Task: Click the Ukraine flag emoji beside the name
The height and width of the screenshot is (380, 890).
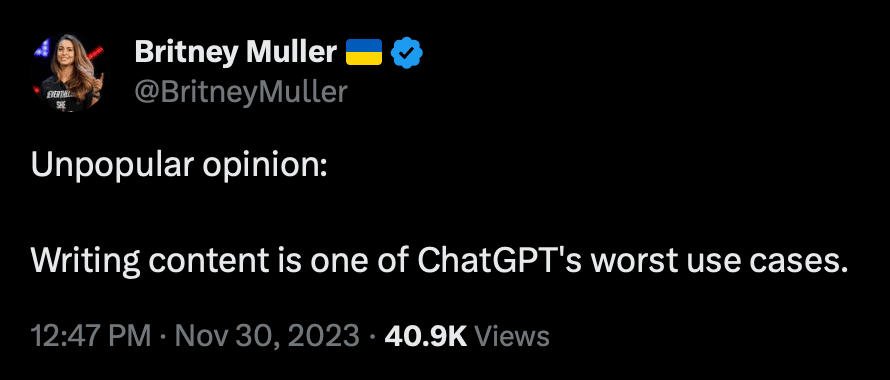Action: tap(364, 52)
